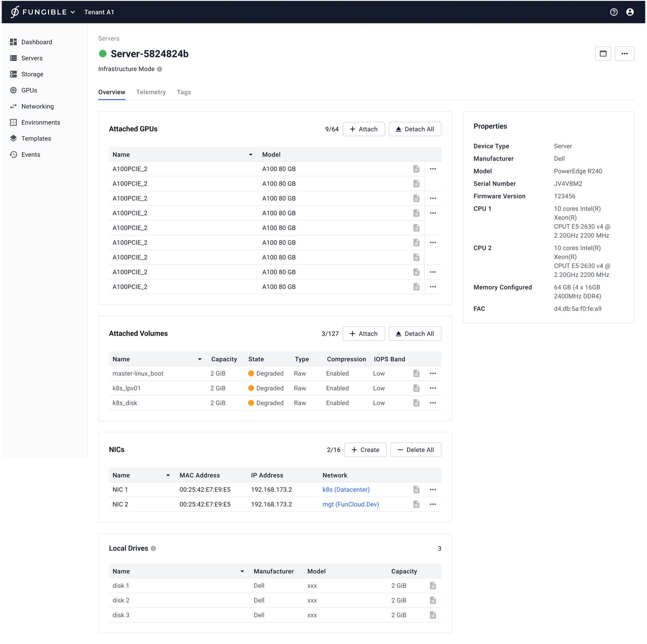This screenshot has width=647, height=644.
Task: Open the help question mark icon
Action: pos(613,12)
